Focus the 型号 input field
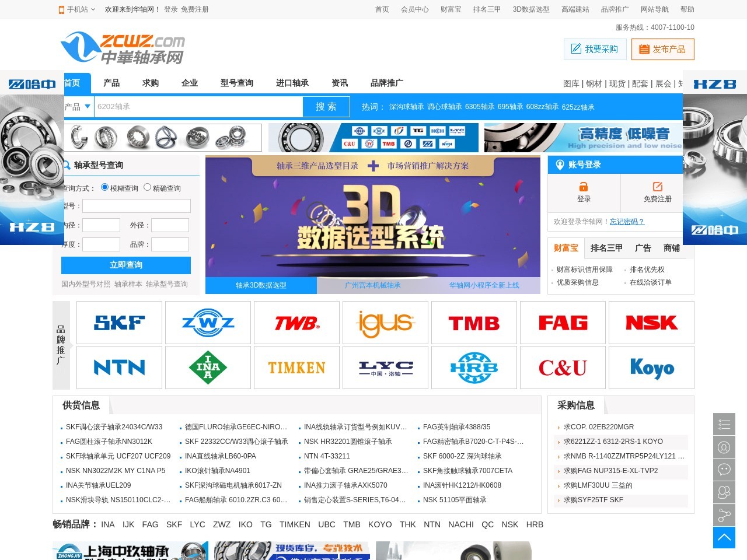This screenshot has height=560, width=747. click(137, 206)
